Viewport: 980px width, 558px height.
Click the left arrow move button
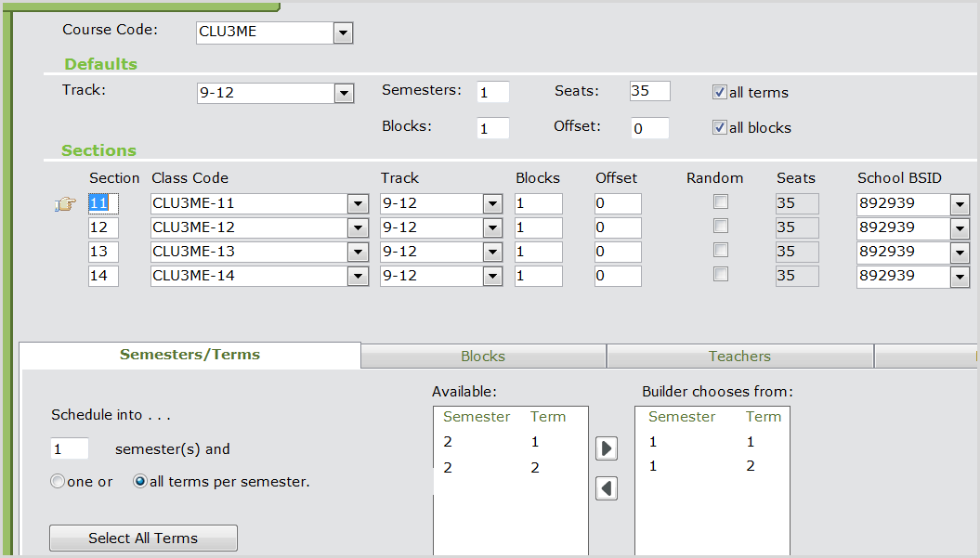point(607,487)
